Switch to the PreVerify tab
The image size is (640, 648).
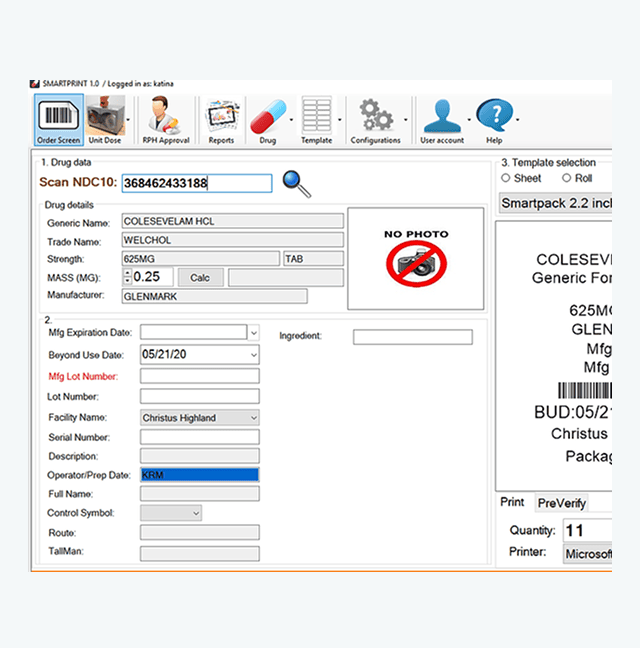pyautogui.click(x=561, y=503)
